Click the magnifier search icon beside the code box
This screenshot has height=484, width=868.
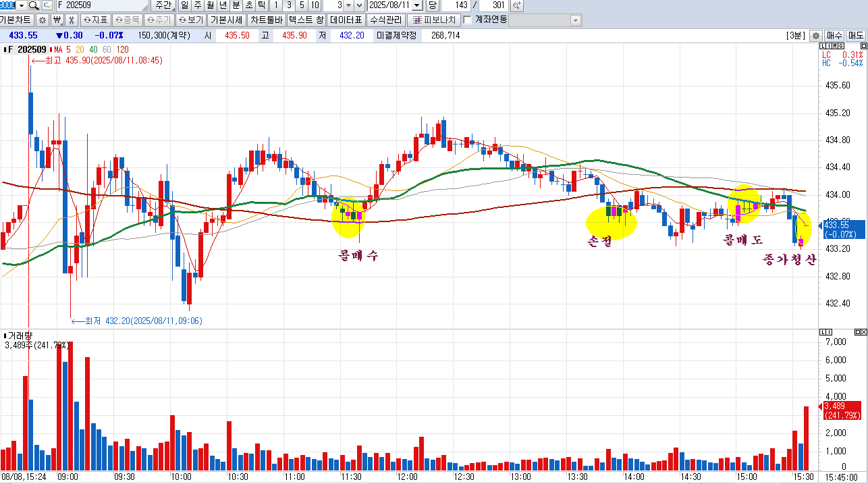tap(33, 5)
